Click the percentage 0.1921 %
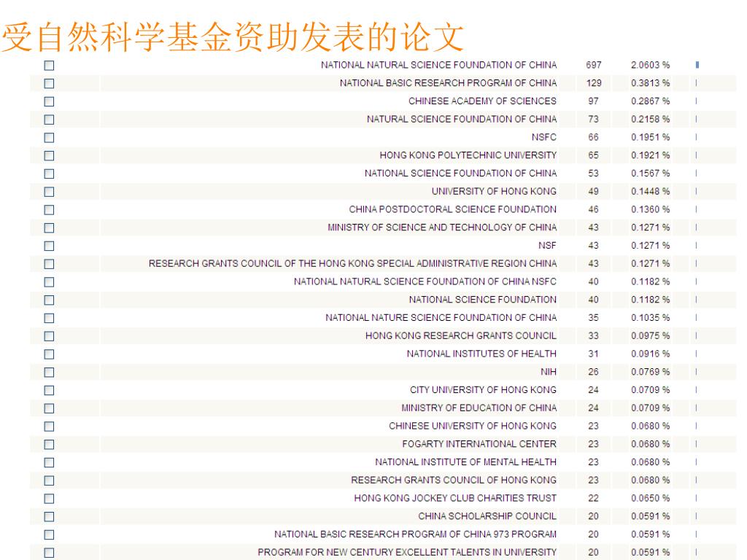Image resolution: width=747 pixels, height=560 pixels. tap(650, 155)
